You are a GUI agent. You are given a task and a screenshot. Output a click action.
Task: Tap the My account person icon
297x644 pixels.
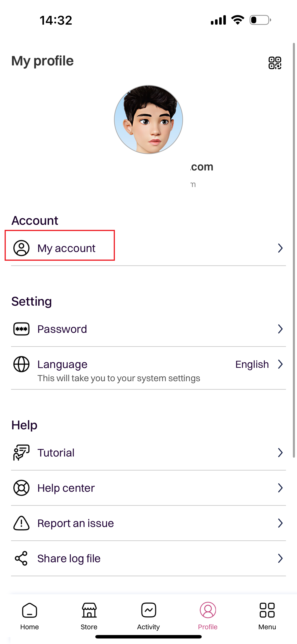(x=21, y=248)
